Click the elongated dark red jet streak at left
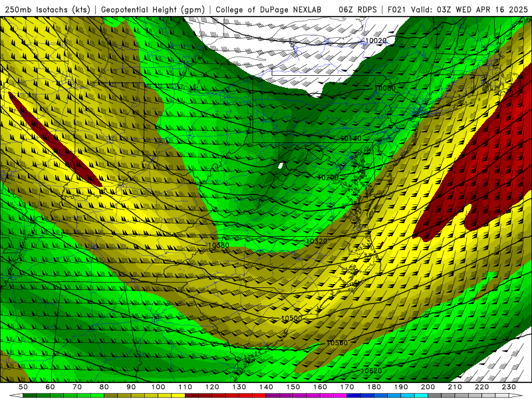Screen dimensions: 532x399 (x=55, y=139)
